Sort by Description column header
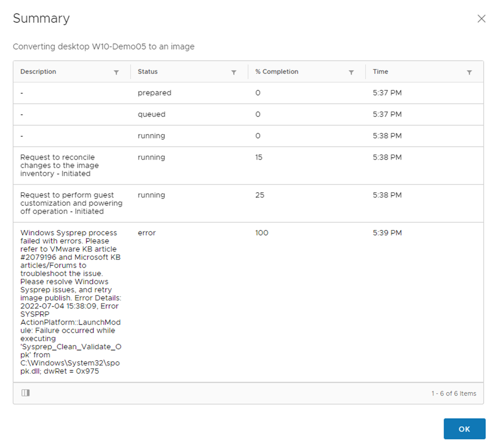Viewport: 495px width, 448px height. (38, 72)
